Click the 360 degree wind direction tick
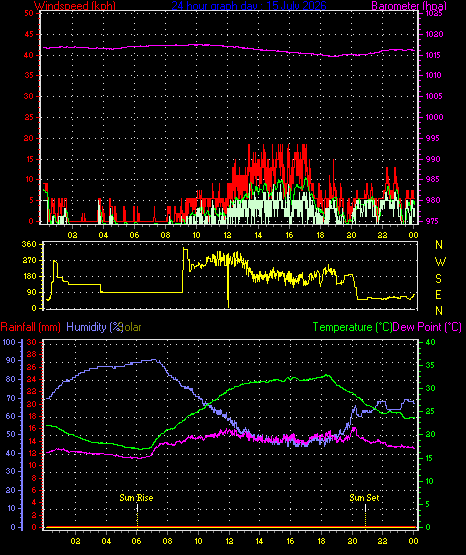The height and width of the screenshot is (555, 466). (29, 245)
